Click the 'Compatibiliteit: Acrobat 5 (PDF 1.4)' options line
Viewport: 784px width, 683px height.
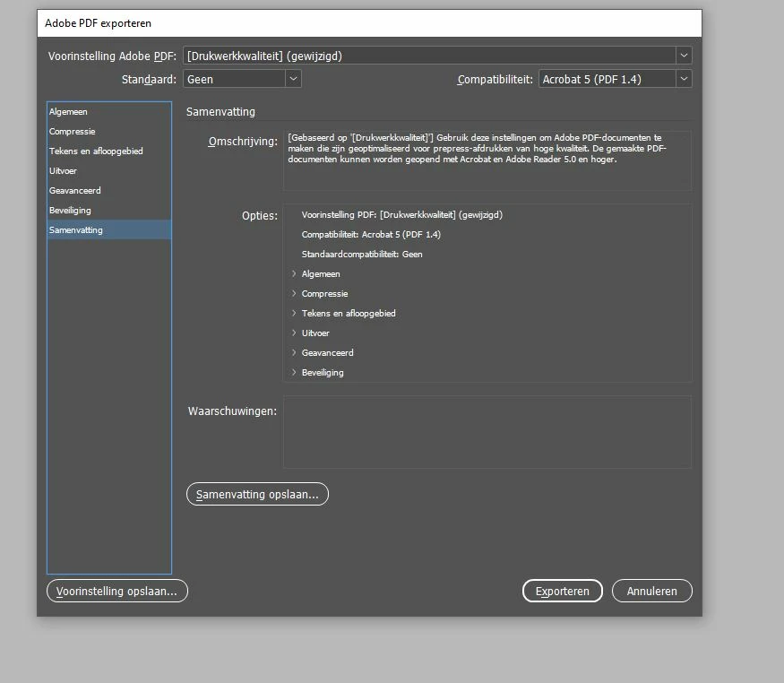[371, 235]
